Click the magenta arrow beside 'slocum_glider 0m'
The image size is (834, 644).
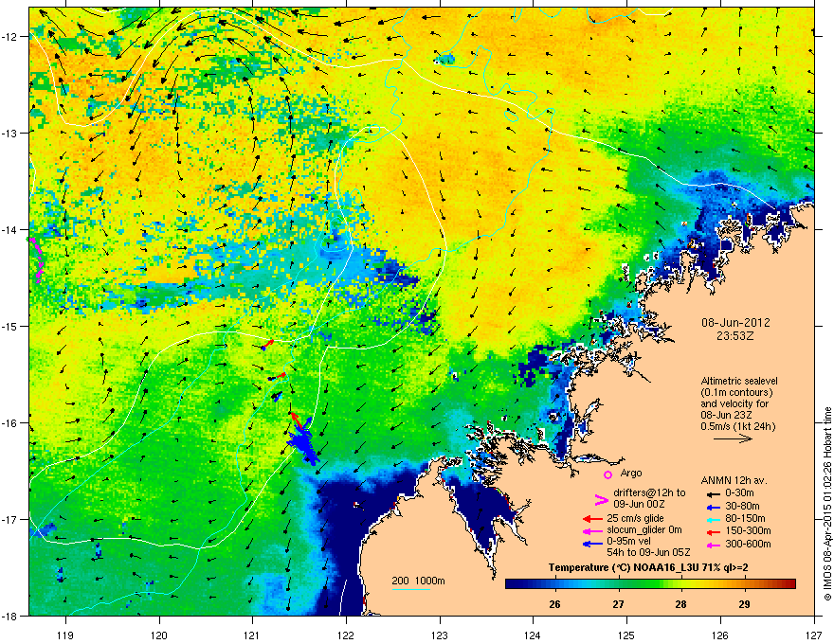click(x=592, y=531)
